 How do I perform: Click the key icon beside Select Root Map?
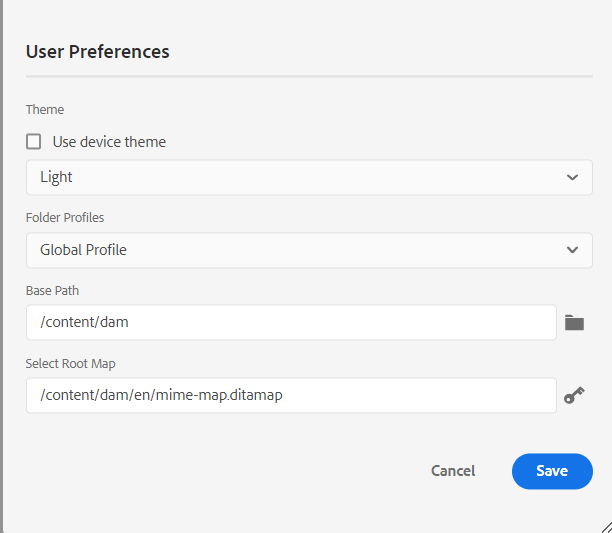coord(574,396)
